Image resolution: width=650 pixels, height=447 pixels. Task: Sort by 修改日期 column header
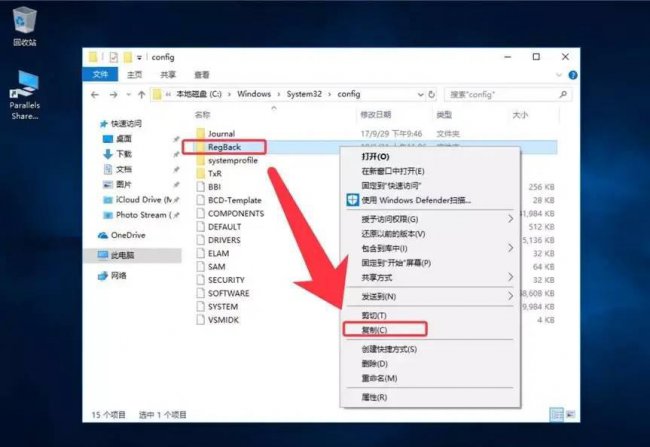[x=376, y=114]
